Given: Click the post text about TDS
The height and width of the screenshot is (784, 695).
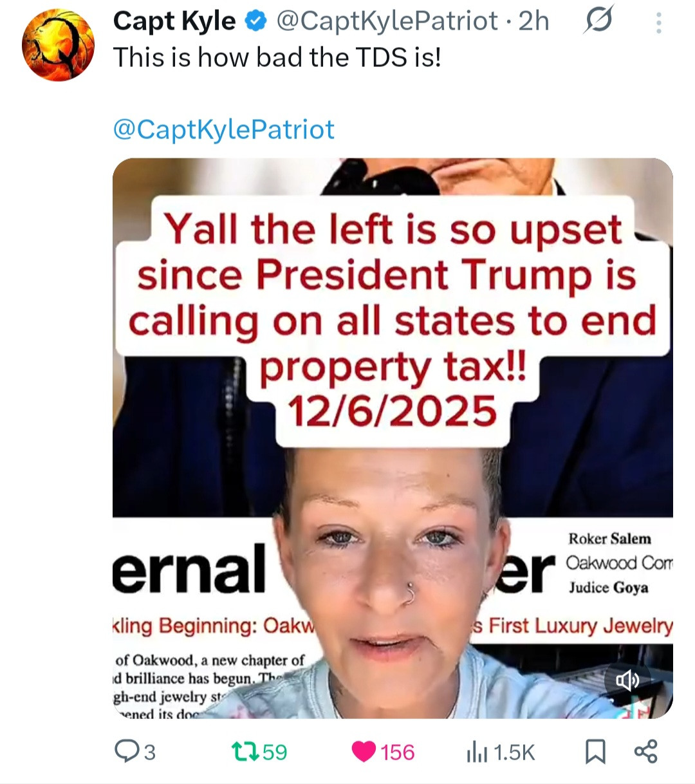Looking at the screenshot, I should [x=277, y=57].
